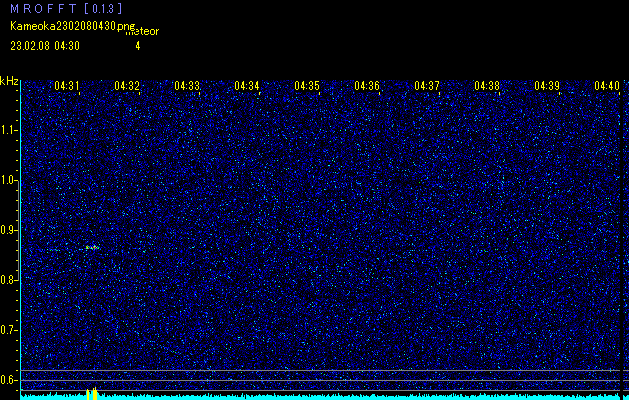Screen dimensions: 629x400
Task: Select the 04:35 time marker
Action: [307, 85]
